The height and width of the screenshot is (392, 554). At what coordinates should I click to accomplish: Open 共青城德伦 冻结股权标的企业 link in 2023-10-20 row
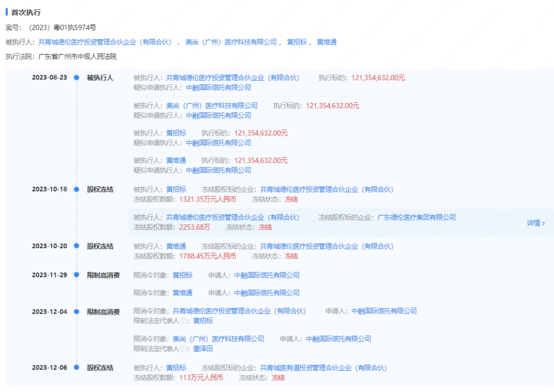click(x=327, y=247)
